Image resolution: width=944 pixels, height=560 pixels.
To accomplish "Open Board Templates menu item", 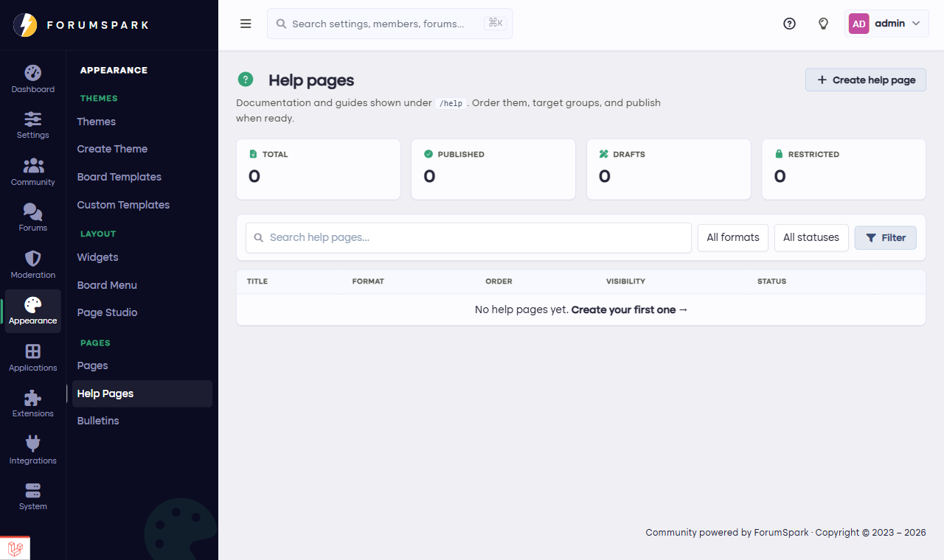I will tap(119, 177).
